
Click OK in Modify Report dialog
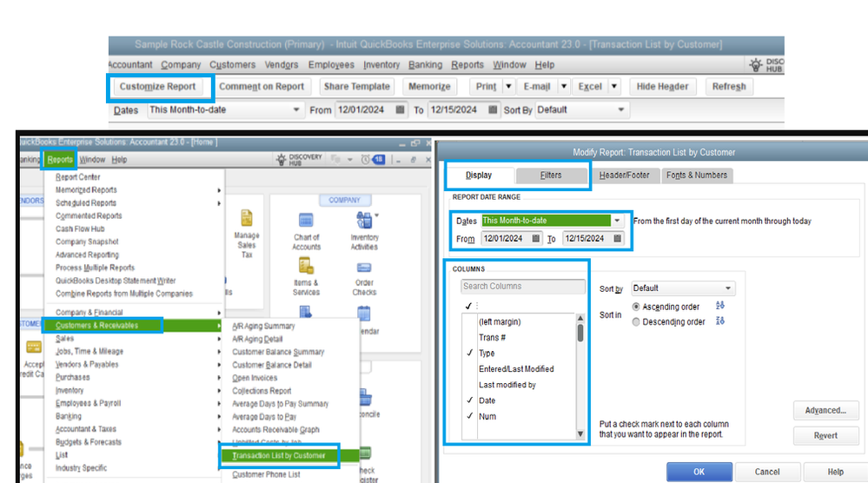click(699, 472)
